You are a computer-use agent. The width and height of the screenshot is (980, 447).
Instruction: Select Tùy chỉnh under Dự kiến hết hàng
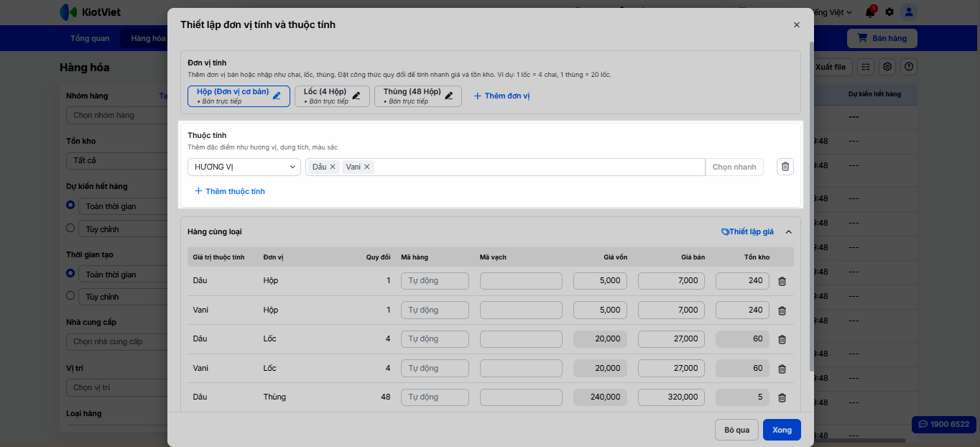(x=70, y=229)
